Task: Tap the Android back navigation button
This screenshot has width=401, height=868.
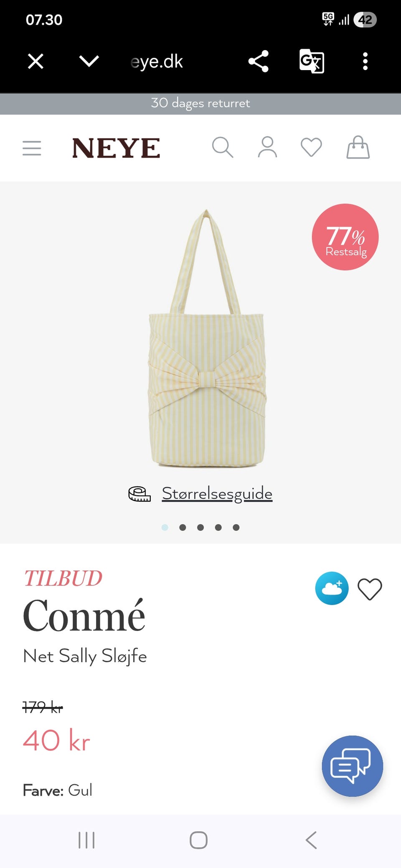Action: [x=311, y=840]
